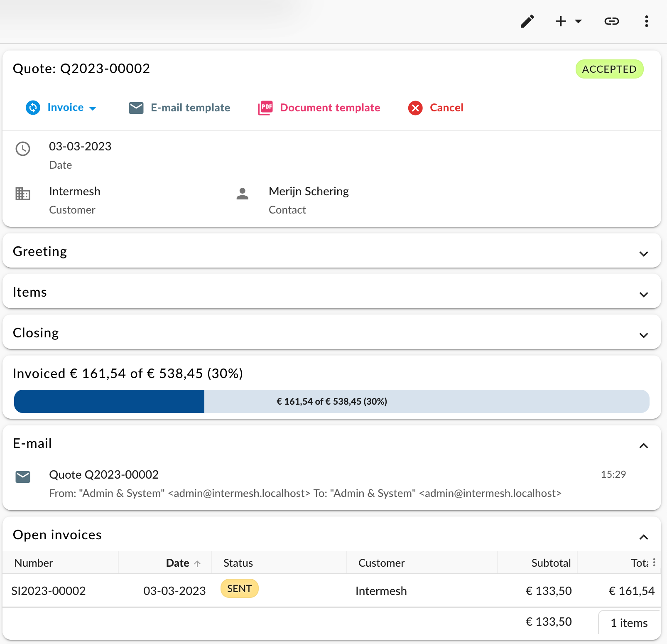Image resolution: width=667 pixels, height=644 pixels.
Task: Collapse the E-mail section
Action: pyautogui.click(x=644, y=446)
